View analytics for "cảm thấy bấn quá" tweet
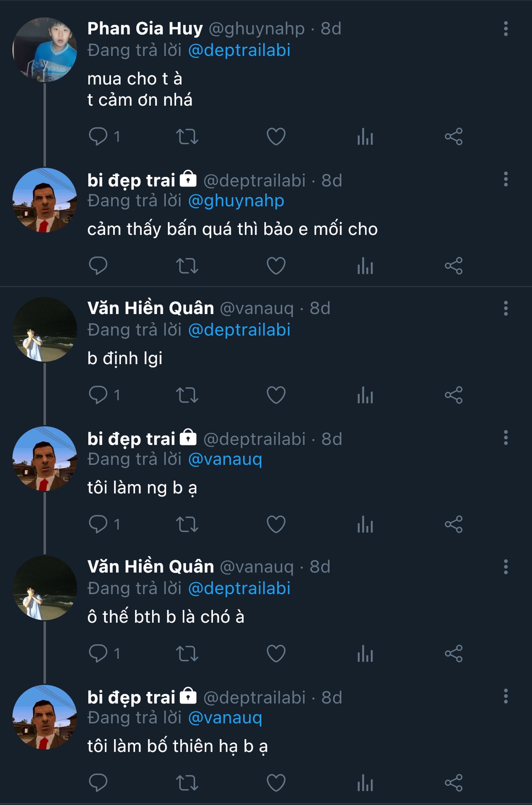The height and width of the screenshot is (805, 532). click(x=365, y=266)
